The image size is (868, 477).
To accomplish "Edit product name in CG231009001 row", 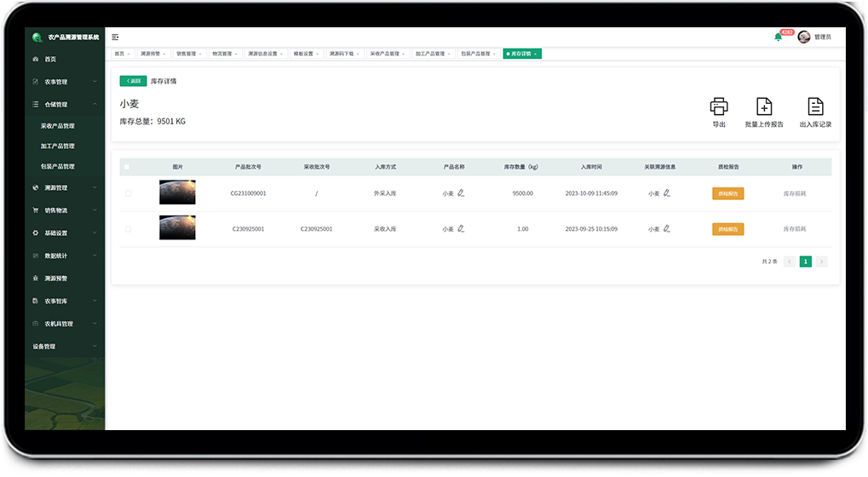I will (461, 193).
